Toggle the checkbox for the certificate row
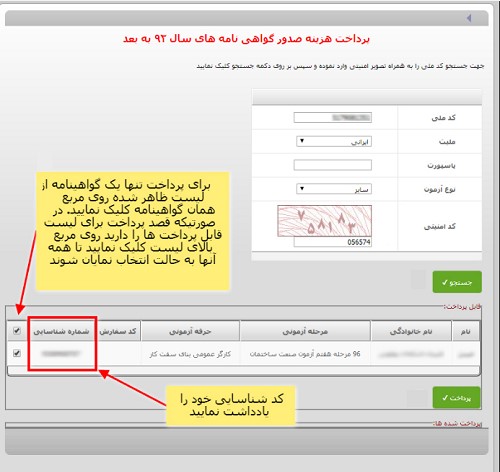The width and height of the screenshot is (500, 472). pos(17,353)
